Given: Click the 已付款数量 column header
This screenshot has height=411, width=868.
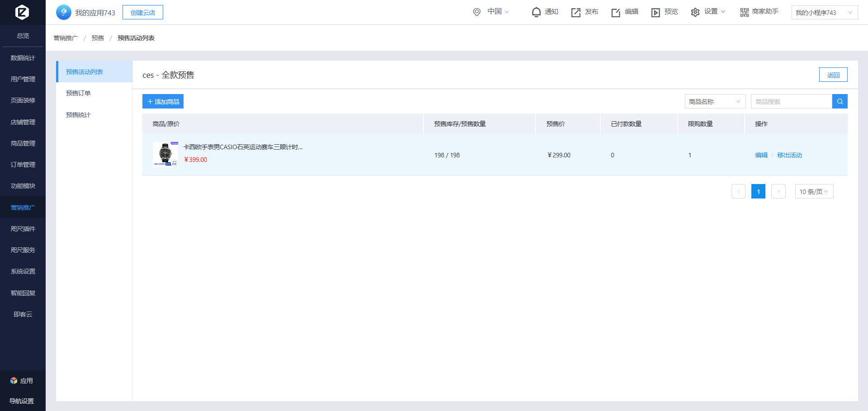Looking at the screenshot, I should tap(626, 124).
